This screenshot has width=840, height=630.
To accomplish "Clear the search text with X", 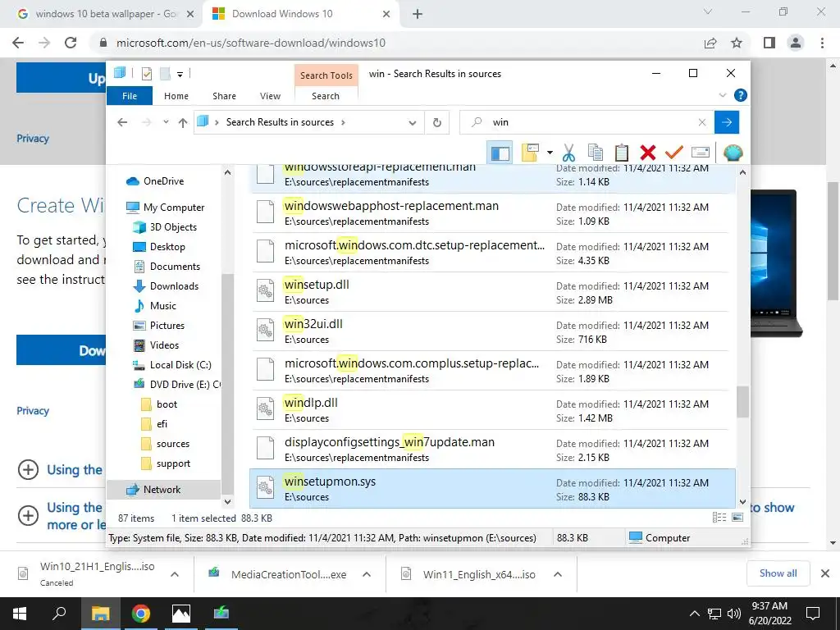I will coord(702,123).
